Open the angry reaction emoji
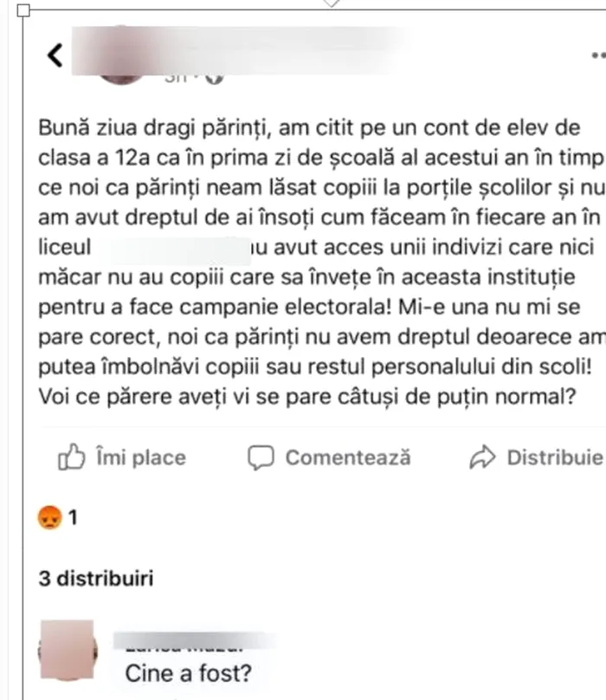The height and width of the screenshot is (700, 606). (48, 519)
